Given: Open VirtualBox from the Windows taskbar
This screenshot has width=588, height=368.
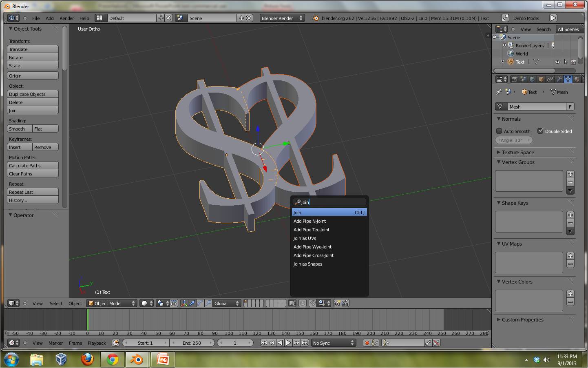Looking at the screenshot, I should click(61, 359).
